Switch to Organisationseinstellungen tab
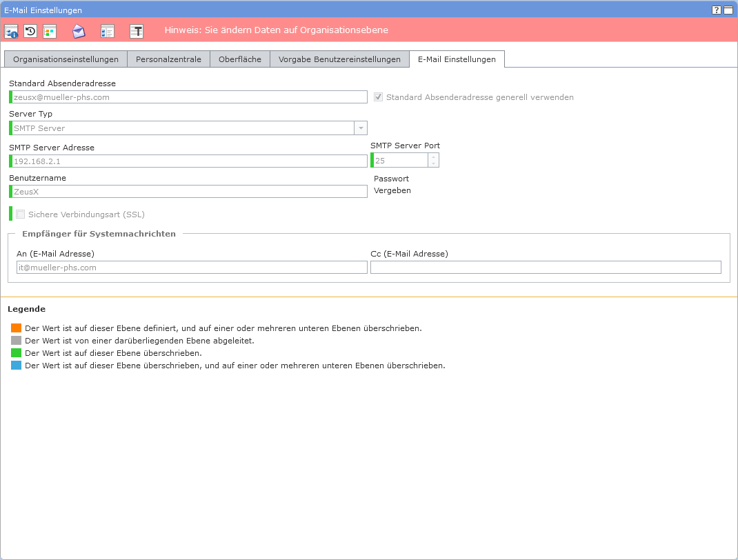This screenshot has width=738, height=560. point(66,59)
